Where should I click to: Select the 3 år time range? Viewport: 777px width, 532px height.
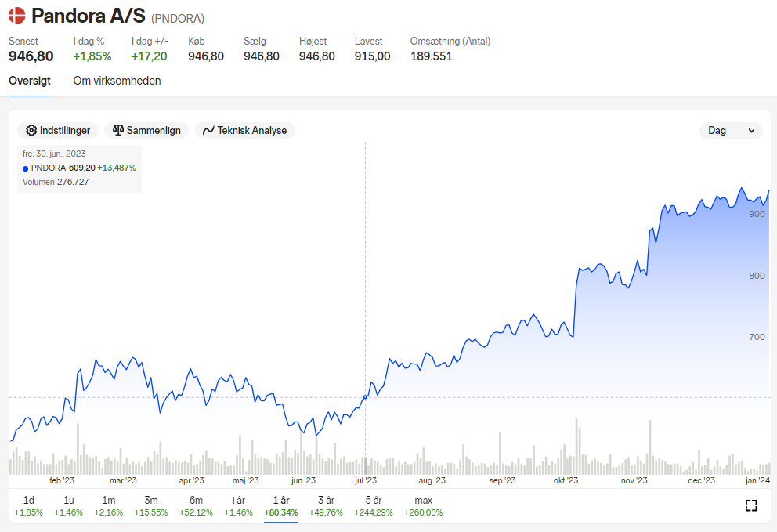coord(326,505)
